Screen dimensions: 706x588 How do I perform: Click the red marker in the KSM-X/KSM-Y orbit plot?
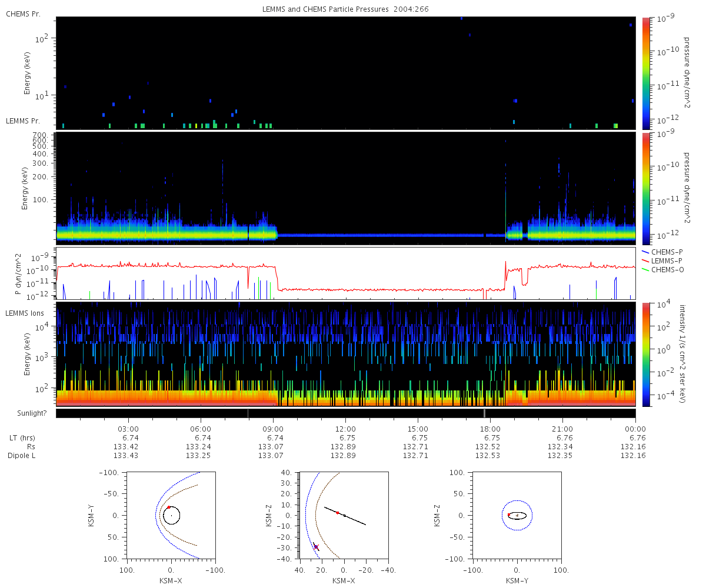click(x=168, y=507)
